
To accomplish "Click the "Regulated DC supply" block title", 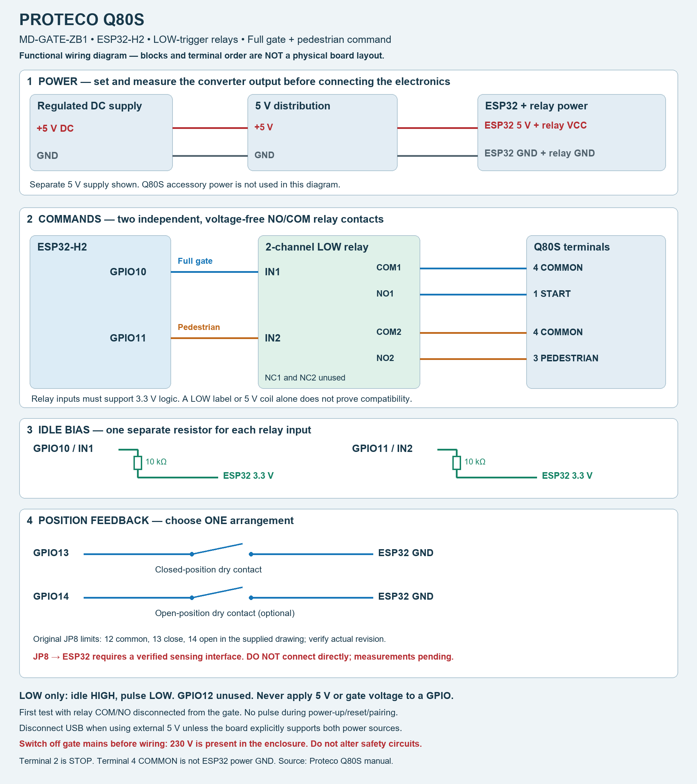I will coord(89,106).
